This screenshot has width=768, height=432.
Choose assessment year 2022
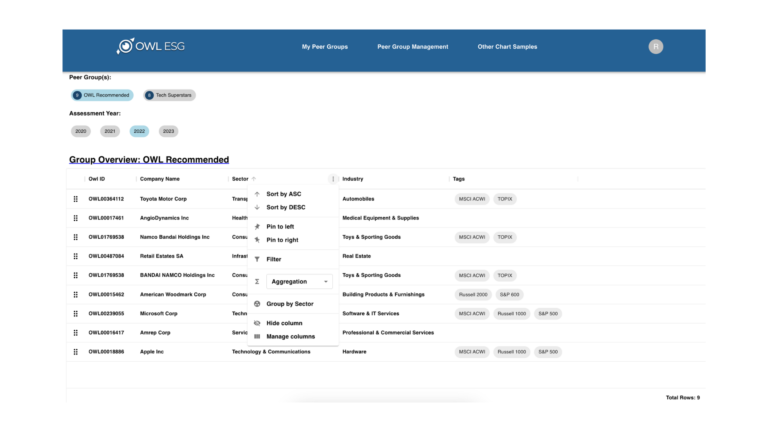(139, 131)
